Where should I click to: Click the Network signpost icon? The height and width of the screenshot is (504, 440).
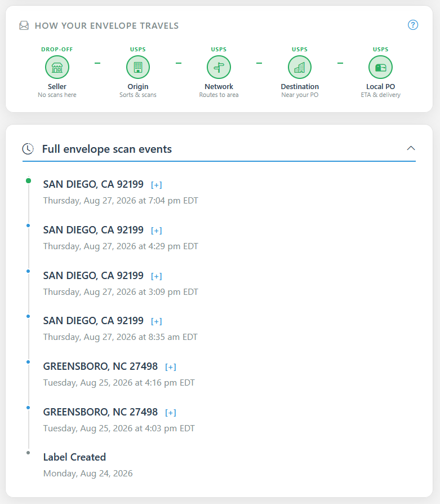click(219, 67)
